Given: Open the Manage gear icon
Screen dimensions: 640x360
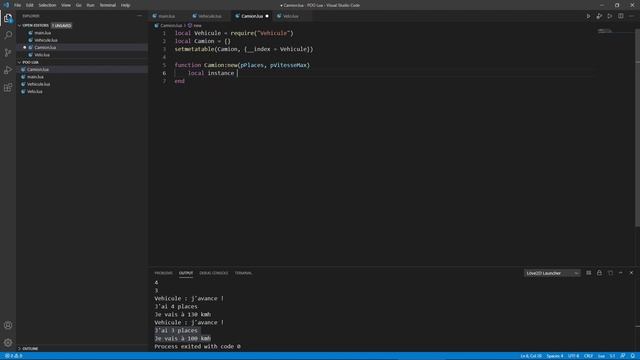Looking at the screenshot, I should 8,342.
